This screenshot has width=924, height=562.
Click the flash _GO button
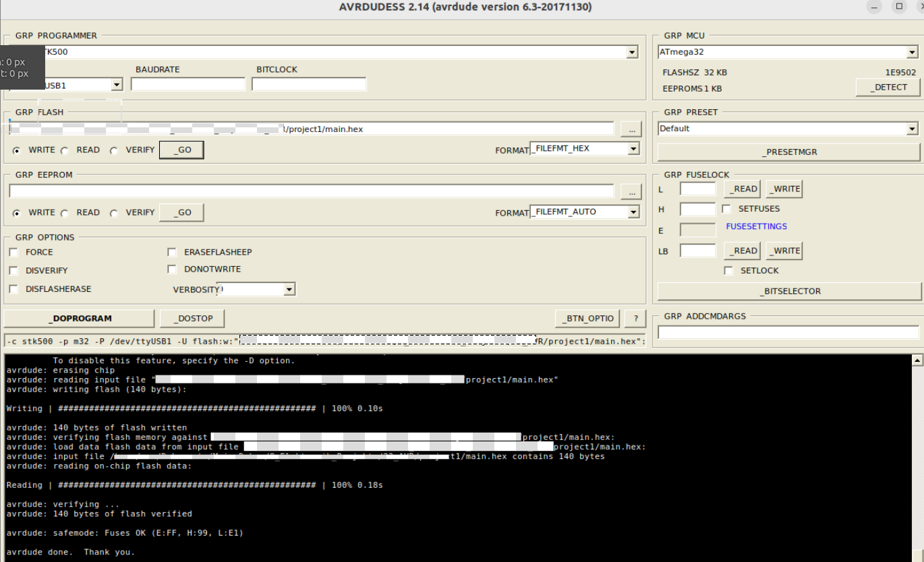(181, 150)
